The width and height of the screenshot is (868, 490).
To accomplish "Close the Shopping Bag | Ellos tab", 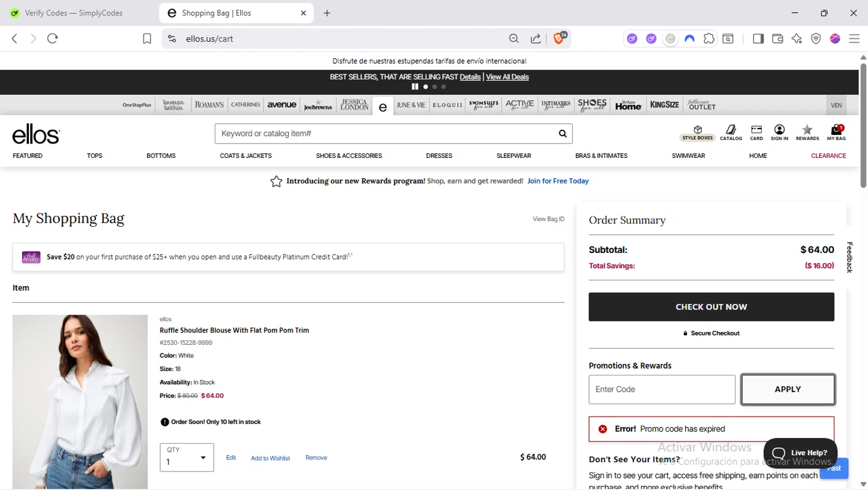I will [303, 13].
